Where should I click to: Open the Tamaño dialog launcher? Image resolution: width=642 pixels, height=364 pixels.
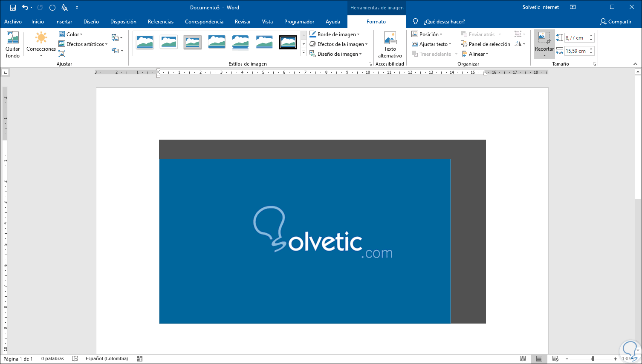594,64
